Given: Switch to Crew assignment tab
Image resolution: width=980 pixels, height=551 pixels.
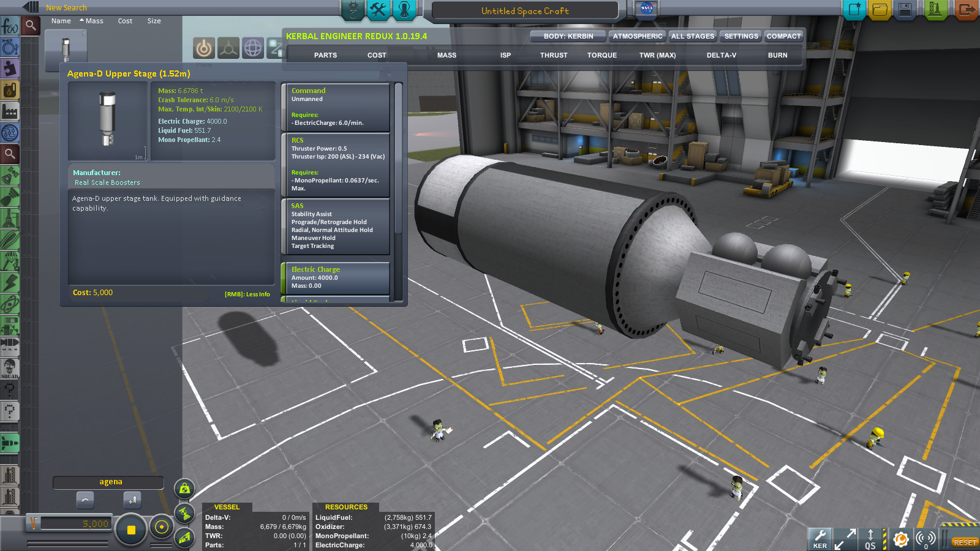Looking at the screenshot, I should pos(404,9).
